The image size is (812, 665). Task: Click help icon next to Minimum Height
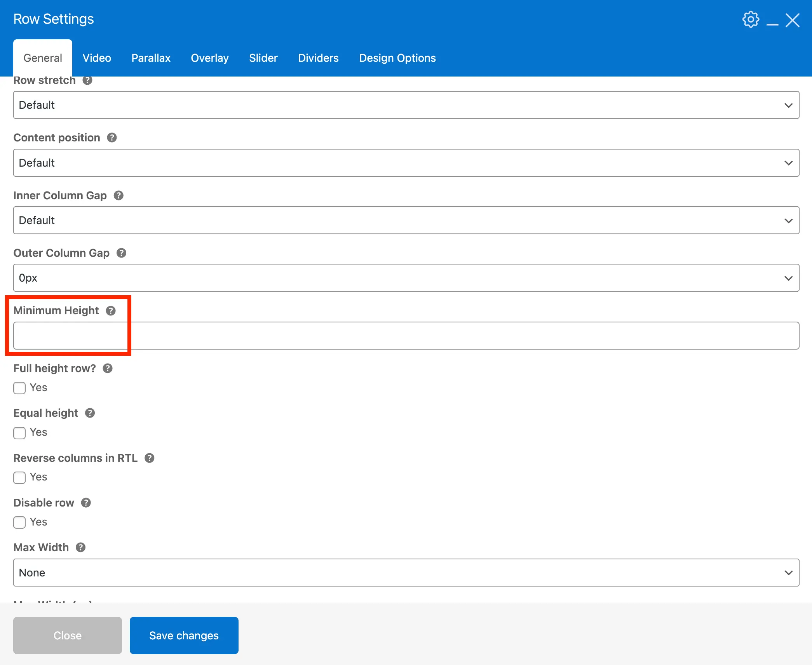(x=111, y=311)
